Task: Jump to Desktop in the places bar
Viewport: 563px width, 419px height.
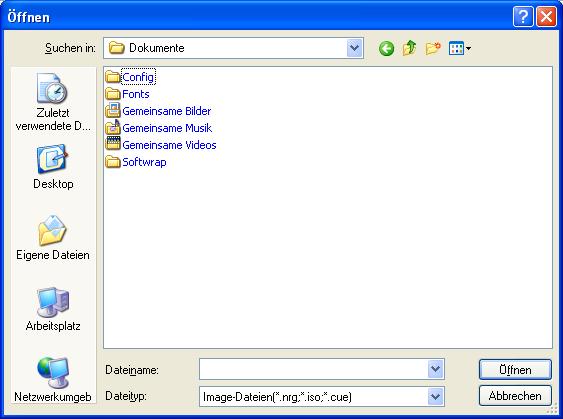Action: click(53, 167)
